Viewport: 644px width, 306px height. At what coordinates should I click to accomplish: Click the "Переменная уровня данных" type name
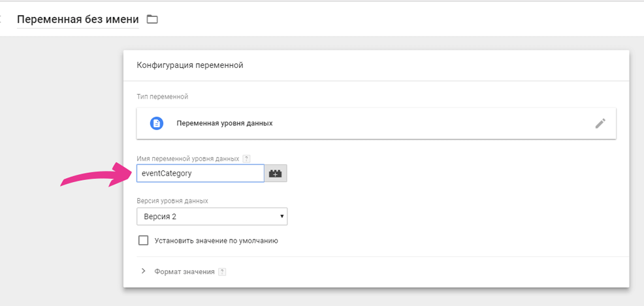tap(224, 123)
